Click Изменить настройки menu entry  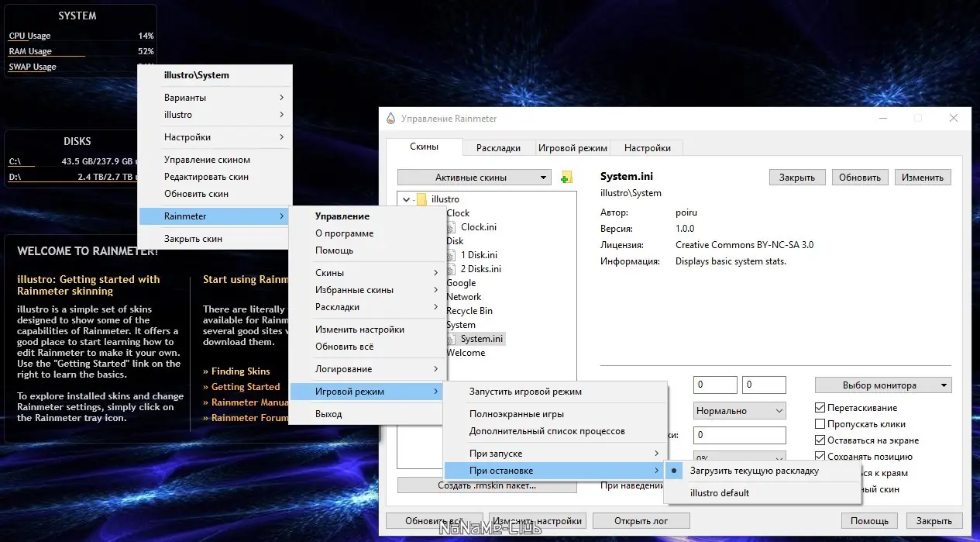click(x=367, y=330)
